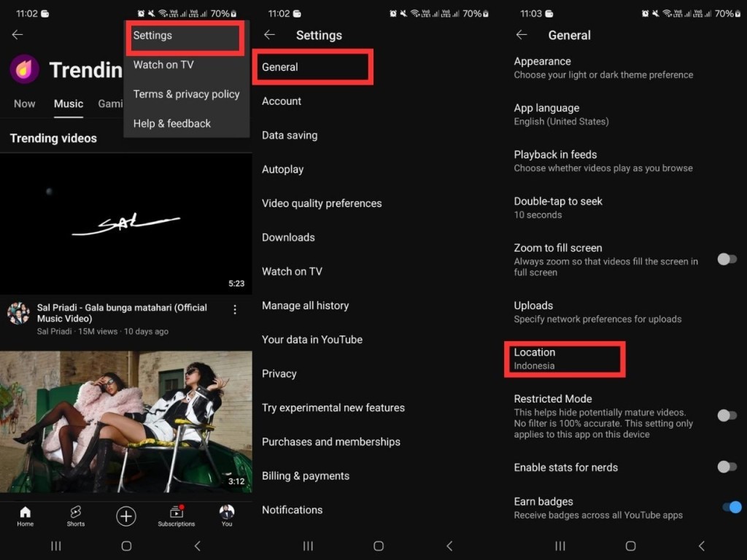Open Terms & privacy policy
Viewport: 747px width, 560px height.
point(186,94)
